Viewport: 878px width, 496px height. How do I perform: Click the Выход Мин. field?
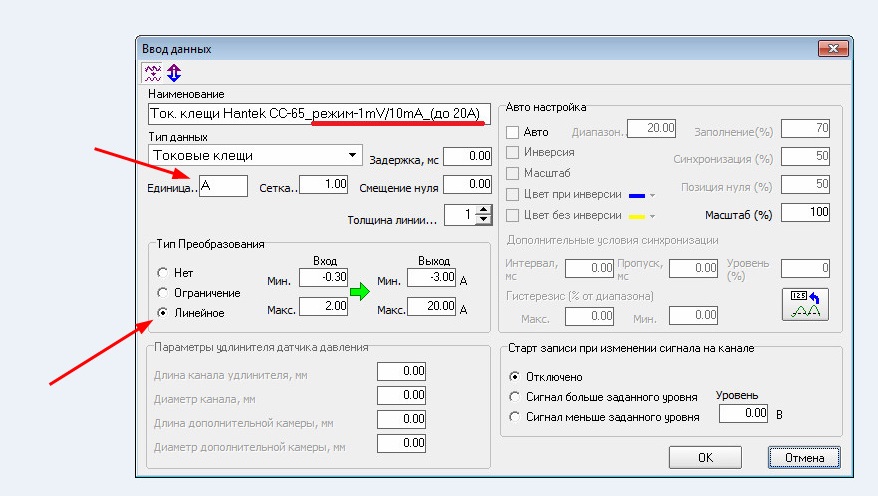point(431,277)
